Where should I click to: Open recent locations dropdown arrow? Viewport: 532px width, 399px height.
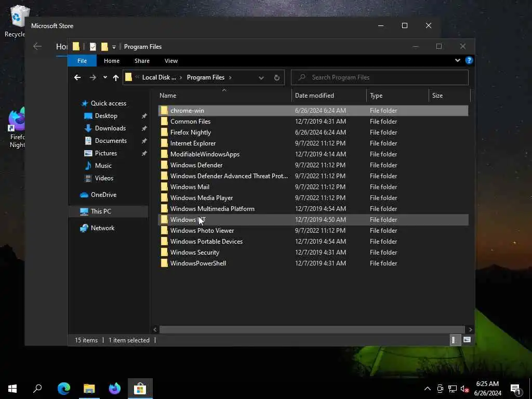pos(105,77)
